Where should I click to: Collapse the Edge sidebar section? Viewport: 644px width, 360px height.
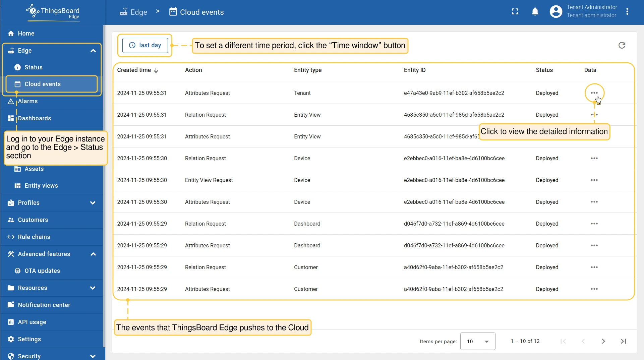tap(93, 51)
